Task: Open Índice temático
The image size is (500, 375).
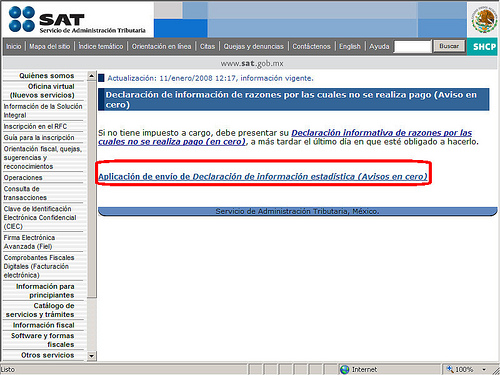Action: [x=101, y=46]
